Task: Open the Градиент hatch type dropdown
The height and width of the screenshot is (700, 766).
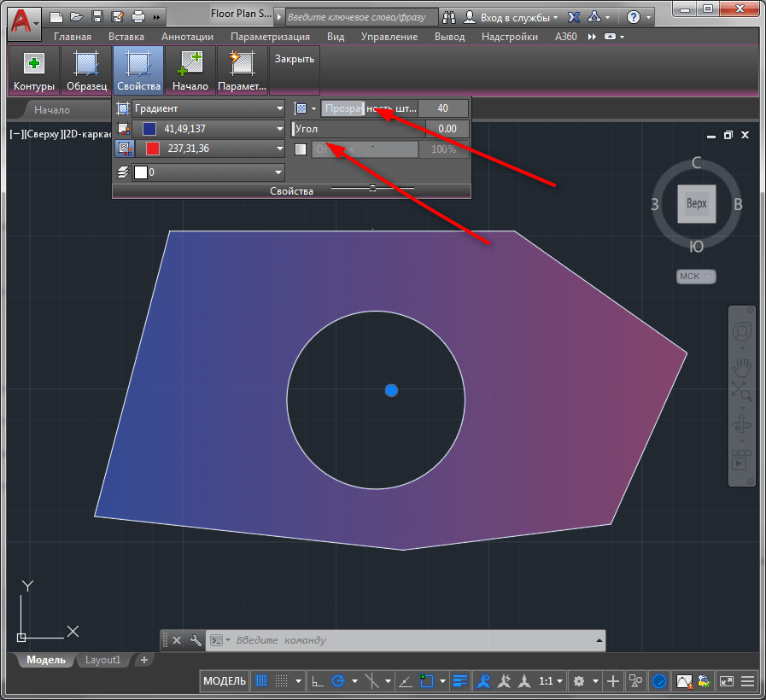Action: click(280, 108)
